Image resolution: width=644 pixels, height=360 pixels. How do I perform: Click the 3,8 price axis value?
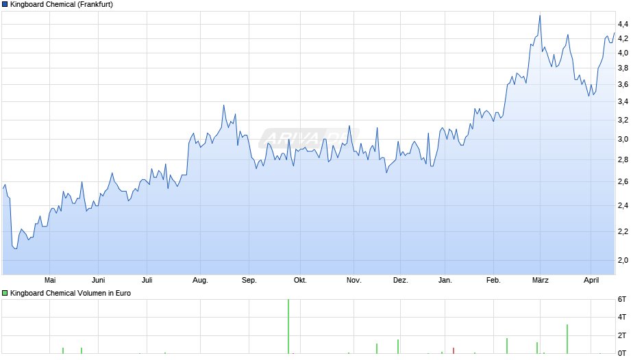[x=623, y=68]
